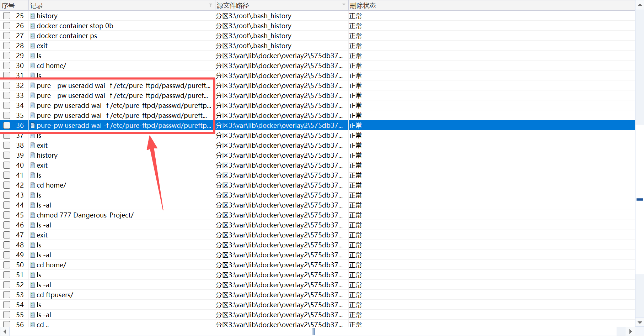Click the file icon in highlighted row 36
Viewport: 644px width, 336px height.
click(x=33, y=126)
